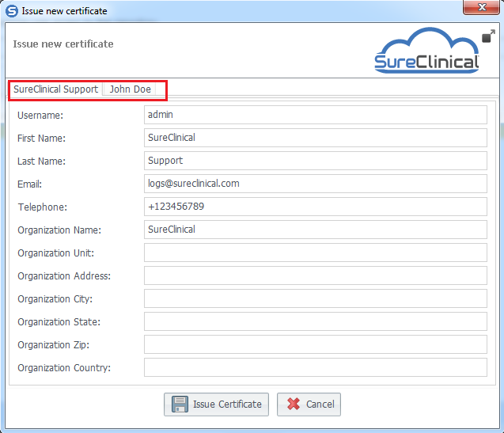This screenshot has width=504, height=433.
Task: Click the 'Organization Country:' label
Action: pos(64,368)
